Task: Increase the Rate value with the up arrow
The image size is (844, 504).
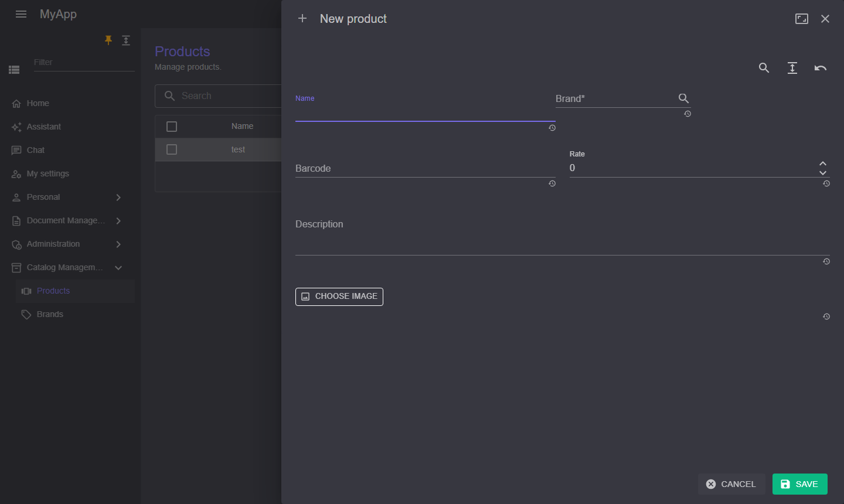Action: (x=823, y=164)
